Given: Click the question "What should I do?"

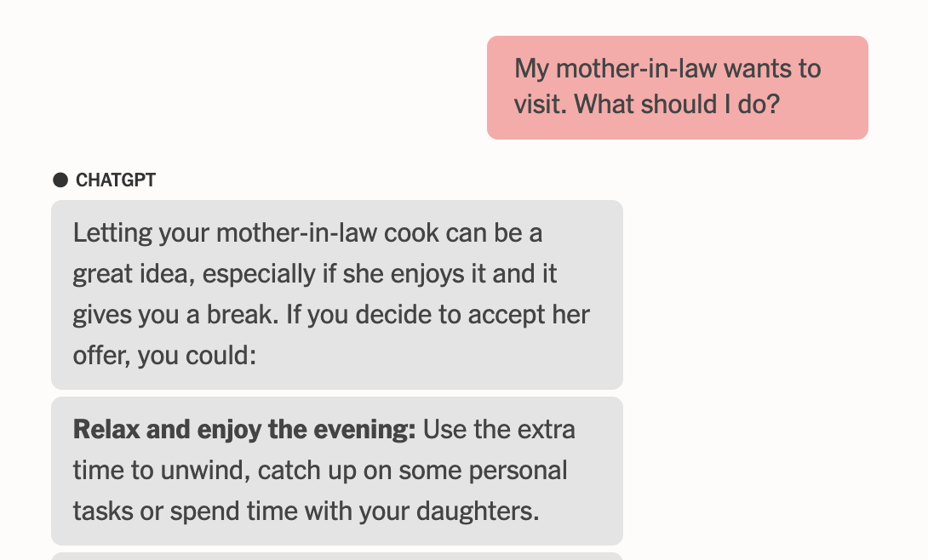Looking at the screenshot, I should click(677, 105).
